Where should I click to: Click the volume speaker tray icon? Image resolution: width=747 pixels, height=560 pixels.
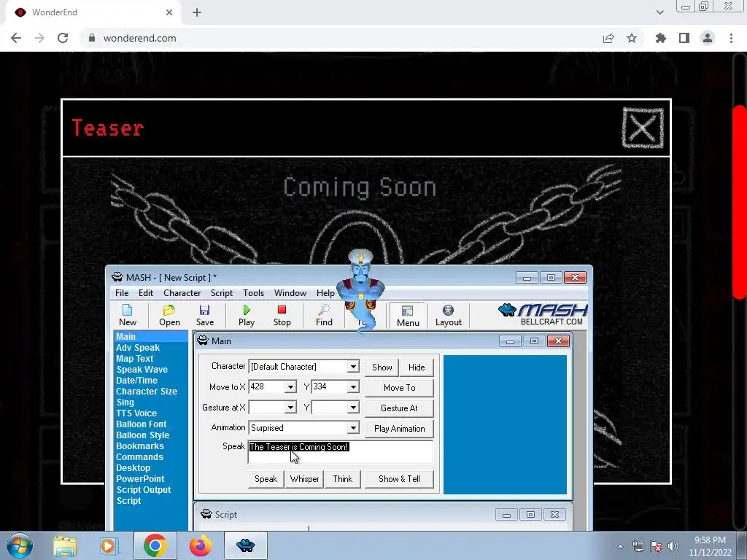click(x=673, y=546)
